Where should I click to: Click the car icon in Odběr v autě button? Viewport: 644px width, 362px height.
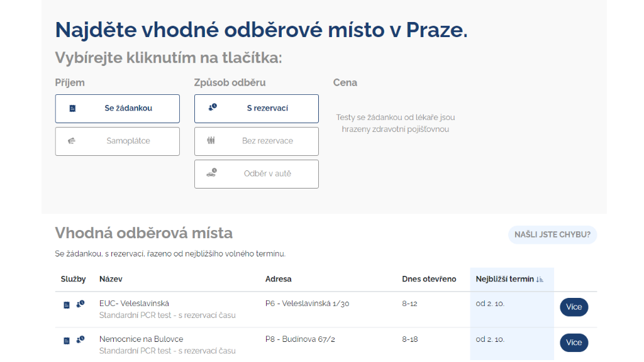point(212,173)
